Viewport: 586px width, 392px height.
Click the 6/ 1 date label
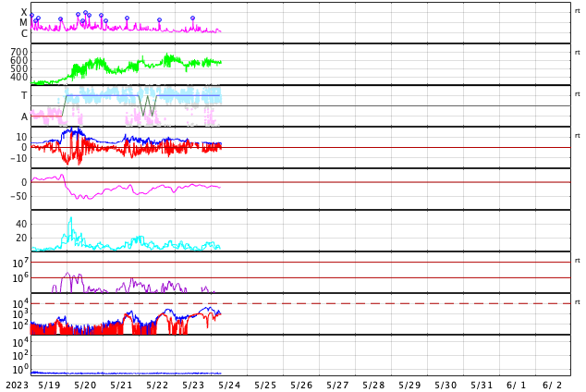click(x=516, y=385)
